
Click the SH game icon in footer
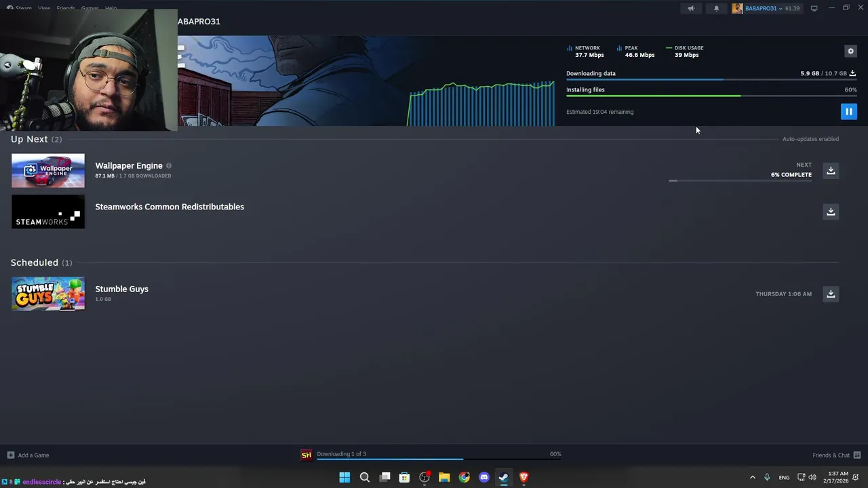(307, 455)
